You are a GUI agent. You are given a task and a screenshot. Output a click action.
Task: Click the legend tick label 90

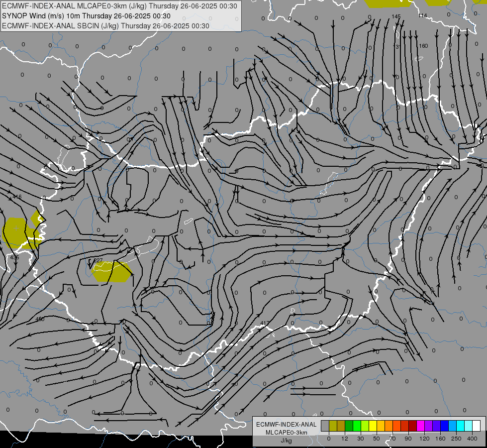pos(408,439)
